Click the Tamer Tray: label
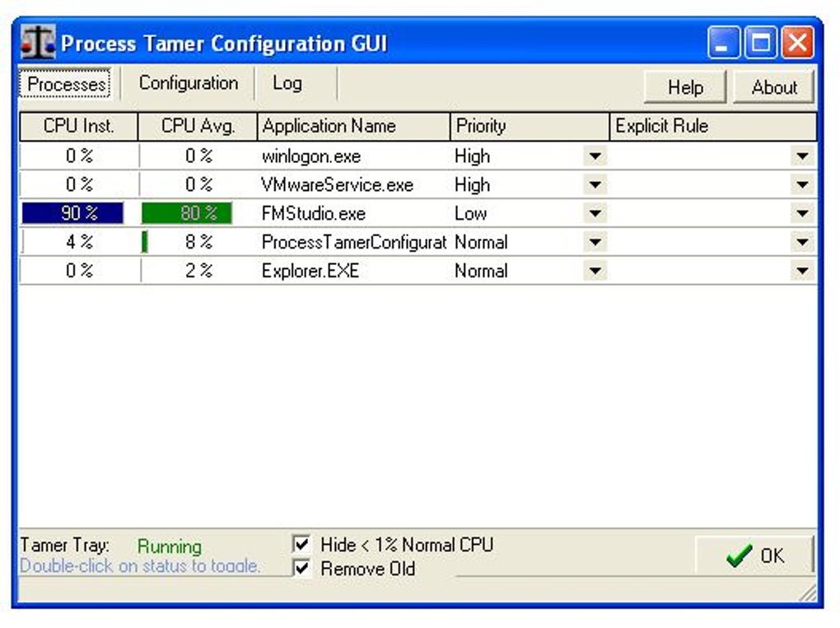840x628 pixels. click(x=65, y=545)
